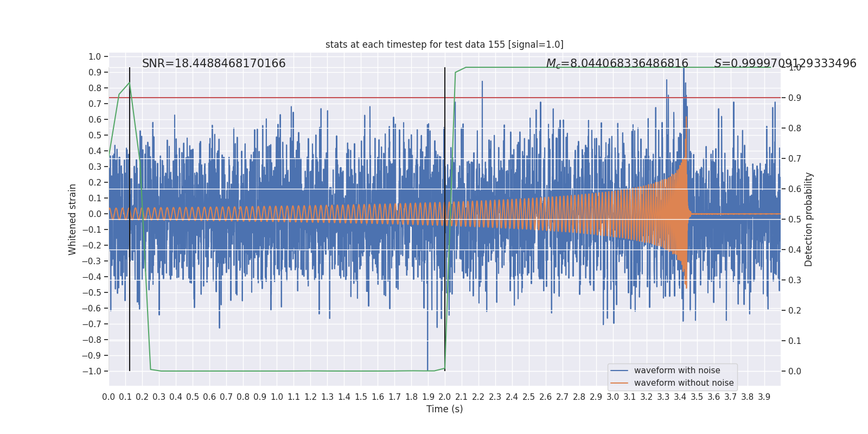Select the S=0.9999709129333496 annotation

click(x=785, y=63)
